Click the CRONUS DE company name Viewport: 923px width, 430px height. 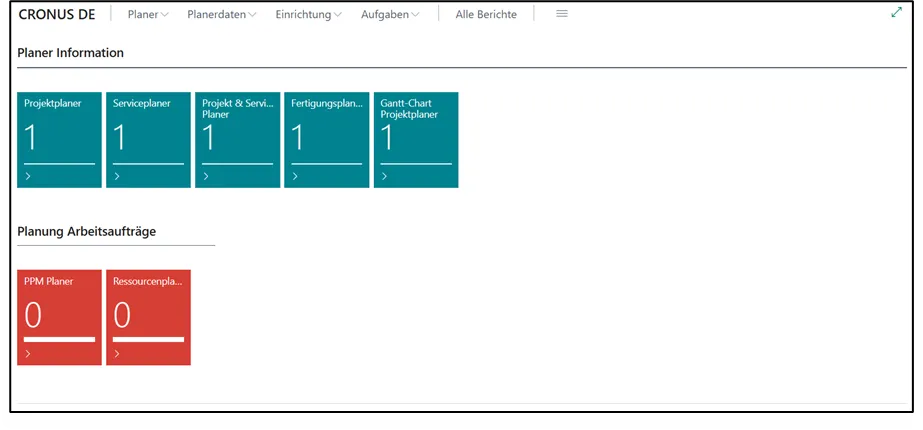pos(57,15)
